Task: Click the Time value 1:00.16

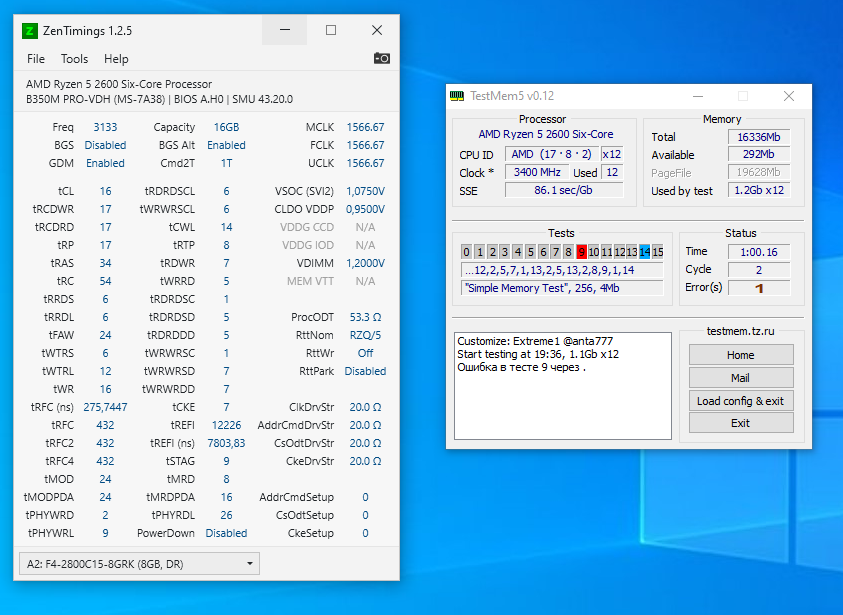Action: tap(759, 252)
